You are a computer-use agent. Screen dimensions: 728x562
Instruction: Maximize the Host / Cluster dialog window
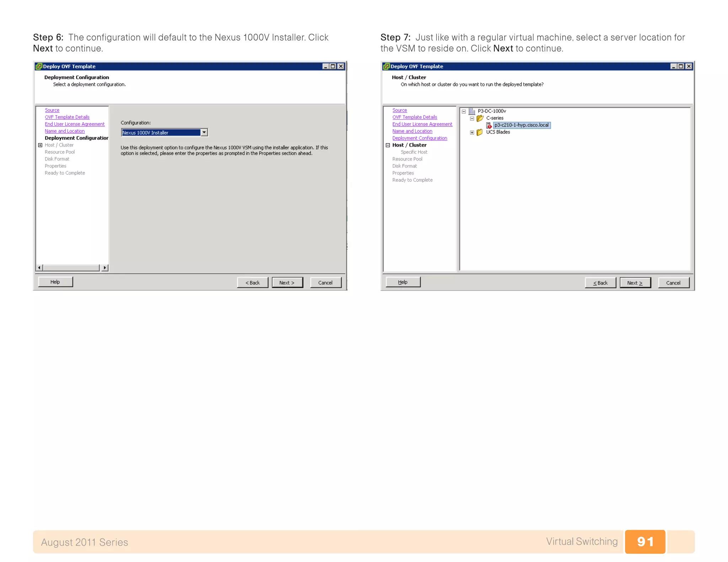(x=680, y=66)
